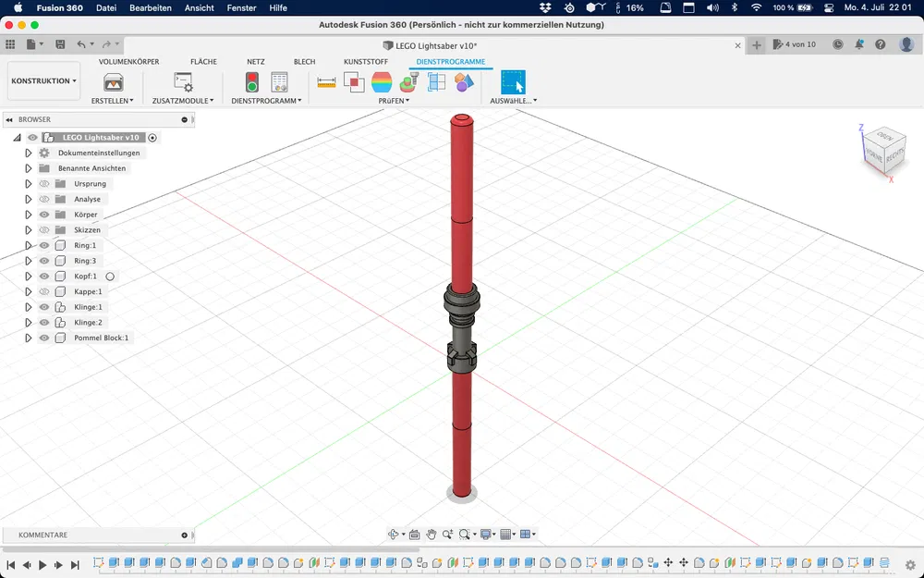Switch to the FLÄCHE tab
Screen dimensions: 924x578
(203, 61)
